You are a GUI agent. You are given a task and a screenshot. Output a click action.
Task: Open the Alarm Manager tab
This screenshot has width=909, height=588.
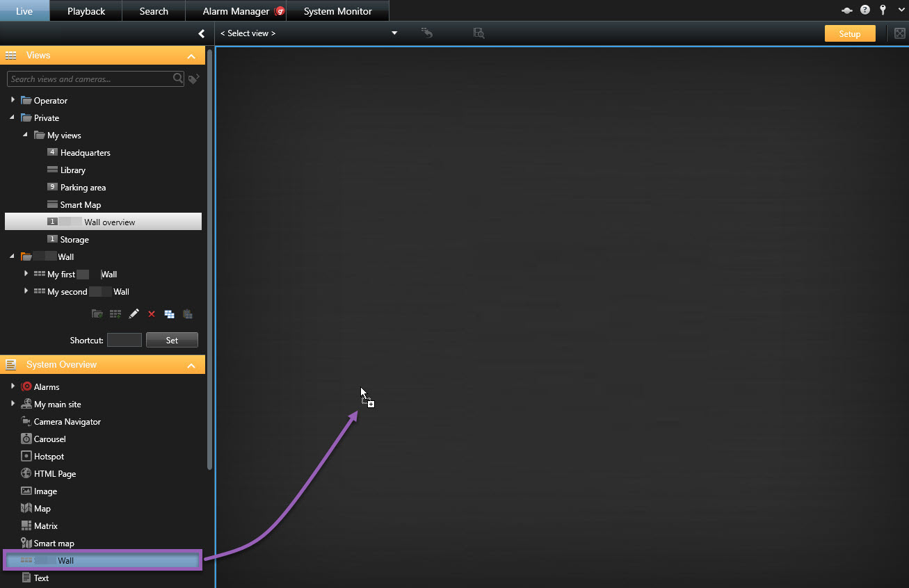(236, 11)
